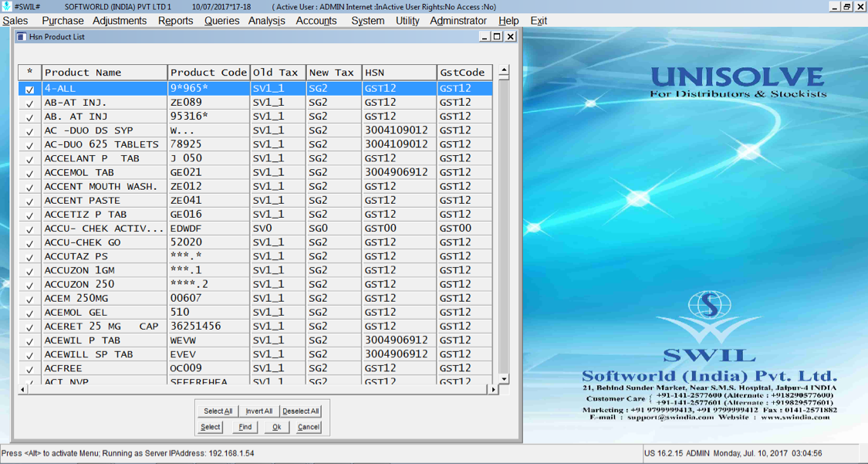Click the Product Name column header
Image resolution: width=868 pixels, height=464 pixels.
(x=105, y=73)
